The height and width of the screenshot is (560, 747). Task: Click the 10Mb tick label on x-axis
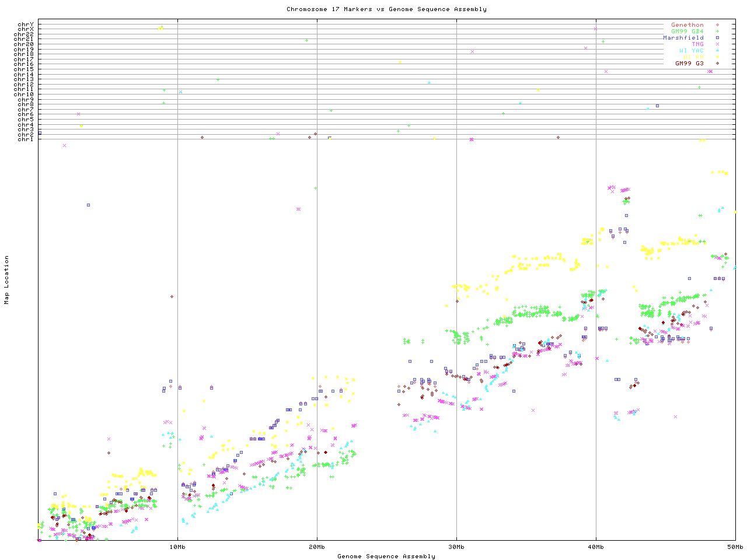pos(177,547)
